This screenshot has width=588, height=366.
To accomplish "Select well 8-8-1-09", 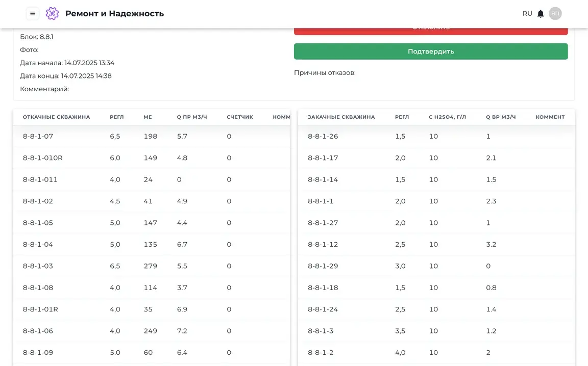I will [152, 353].
